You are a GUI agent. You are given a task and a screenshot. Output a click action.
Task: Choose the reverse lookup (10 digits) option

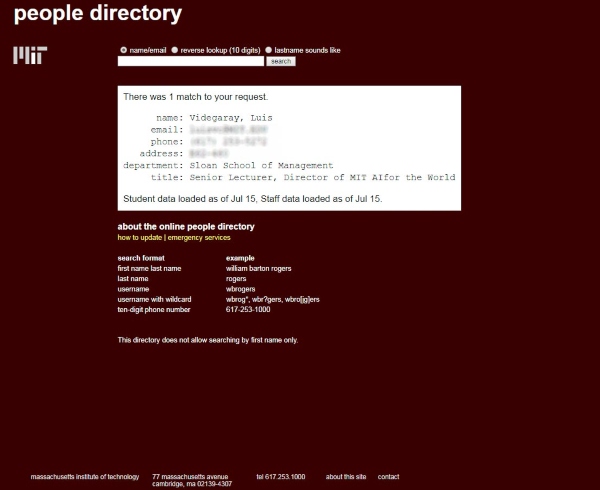pos(175,49)
